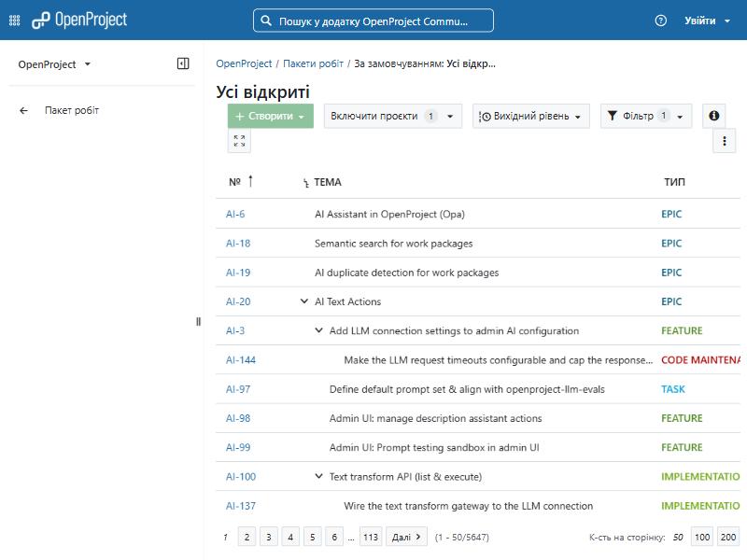Click the Далі next page button
Viewport: 747px width, 560px height.
coord(406,537)
